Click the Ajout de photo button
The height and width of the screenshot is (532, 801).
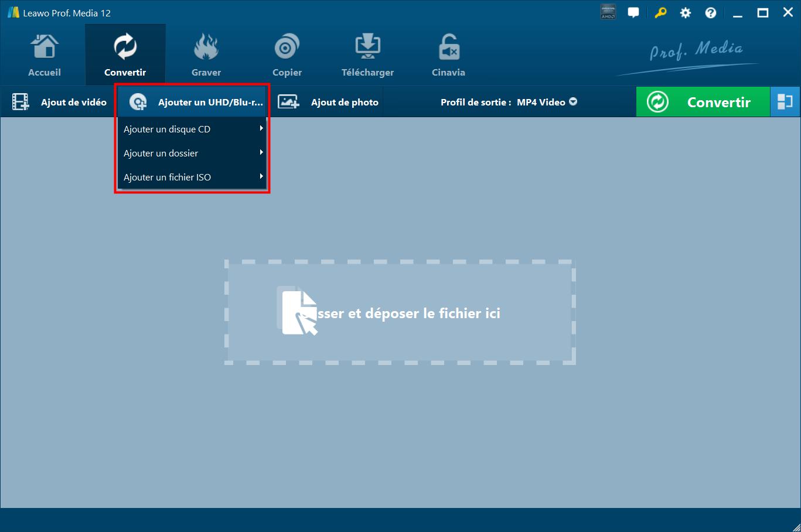click(x=328, y=102)
